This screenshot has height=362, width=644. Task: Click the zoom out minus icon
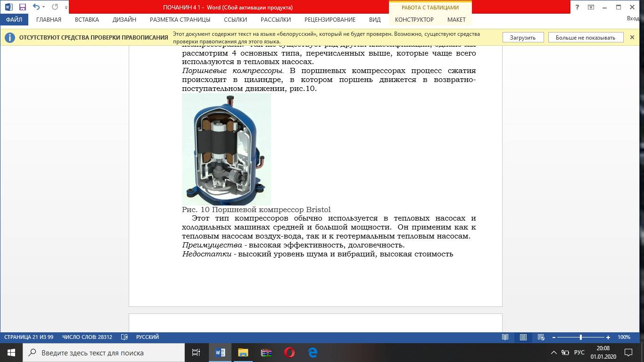554,337
